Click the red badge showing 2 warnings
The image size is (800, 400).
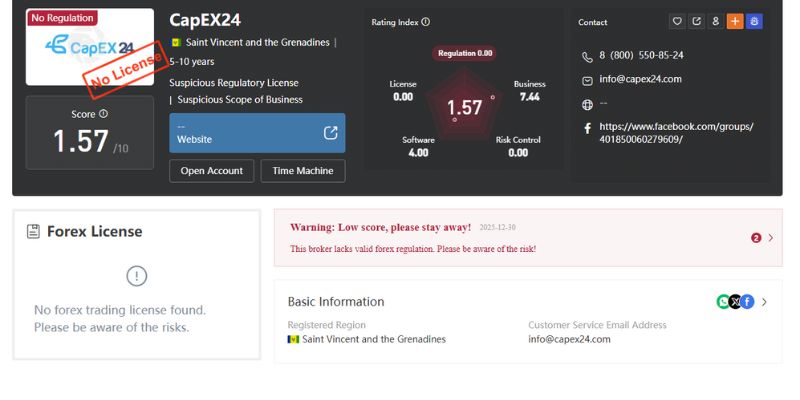[756, 238]
